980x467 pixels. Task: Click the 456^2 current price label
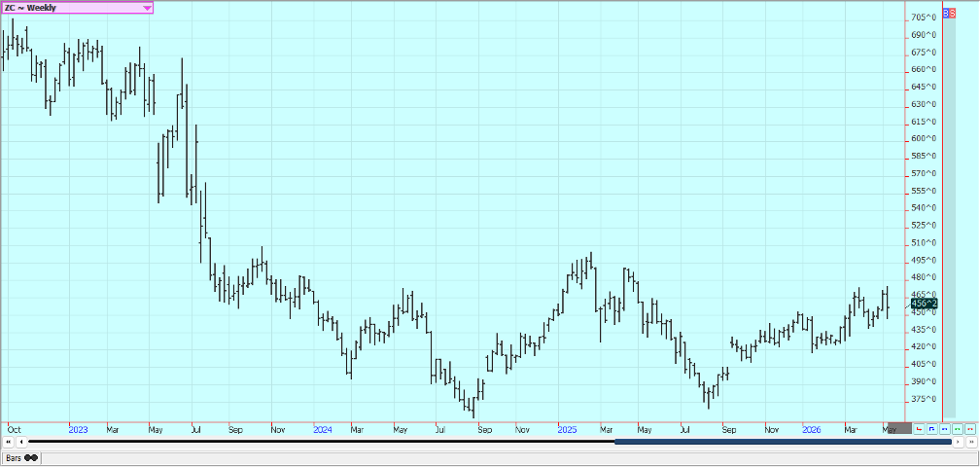tap(925, 304)
